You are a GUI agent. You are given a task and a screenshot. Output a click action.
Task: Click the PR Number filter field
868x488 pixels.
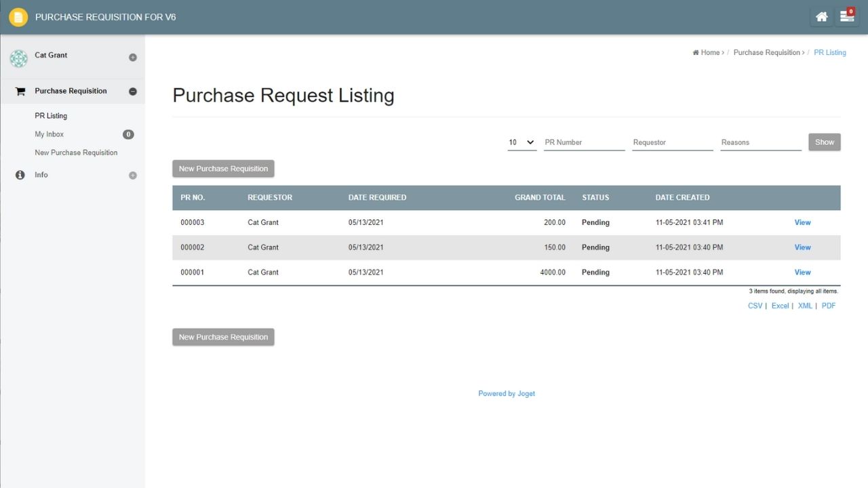584,142
